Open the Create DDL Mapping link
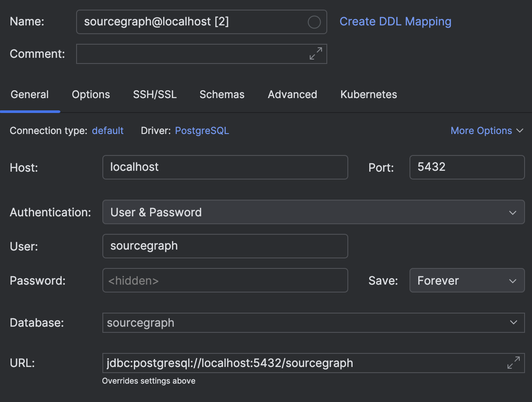 pos(395,21)
